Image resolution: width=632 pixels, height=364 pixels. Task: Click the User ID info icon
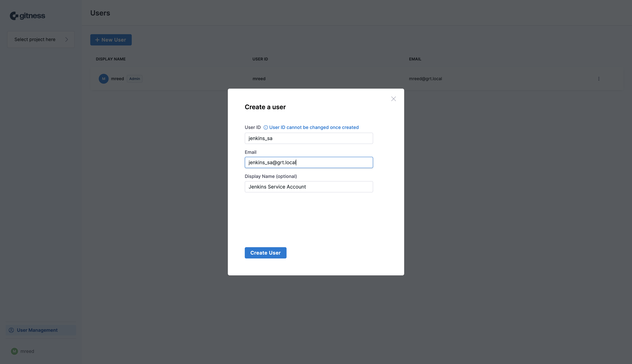265,128
